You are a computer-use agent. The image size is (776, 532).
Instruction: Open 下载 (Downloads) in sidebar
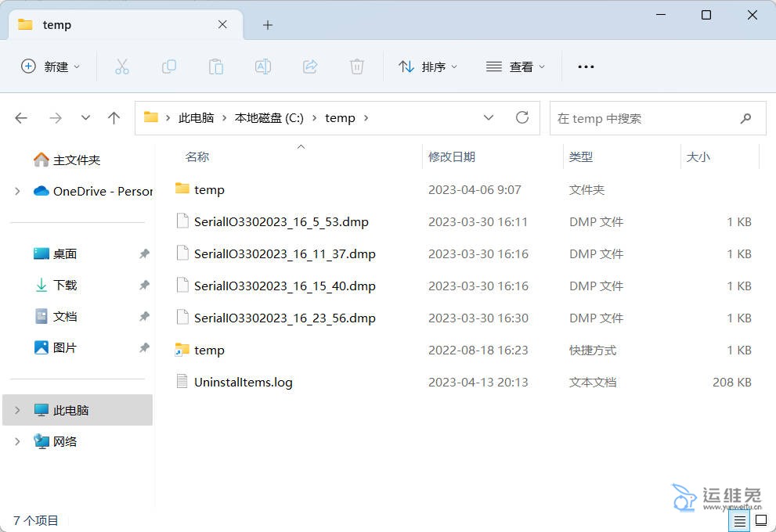[65, 286]
